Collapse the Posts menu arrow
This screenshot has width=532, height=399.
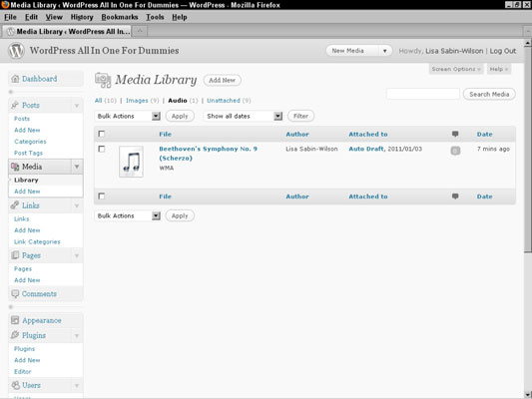(x=77, y=106)
